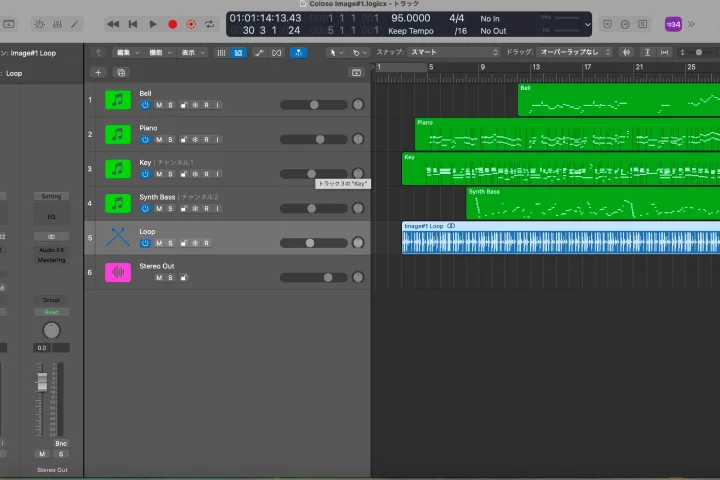Mute the Piano track

click(159, 140)
